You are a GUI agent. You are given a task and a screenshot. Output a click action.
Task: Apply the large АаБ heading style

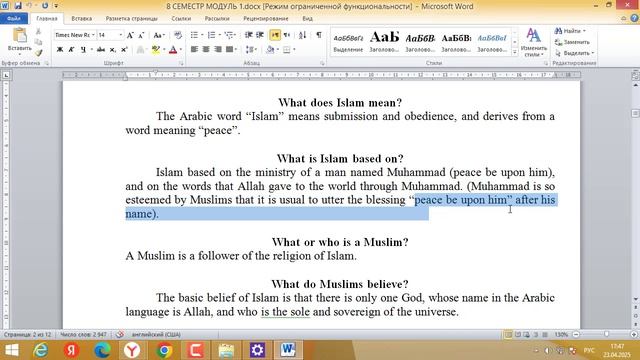click(x=384, y=42)
